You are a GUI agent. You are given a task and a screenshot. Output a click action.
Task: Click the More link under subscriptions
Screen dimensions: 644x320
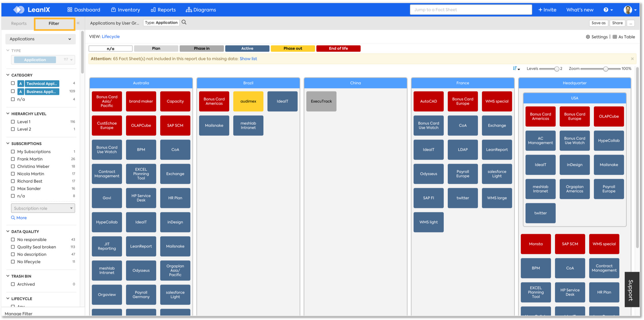click(19, 218)
